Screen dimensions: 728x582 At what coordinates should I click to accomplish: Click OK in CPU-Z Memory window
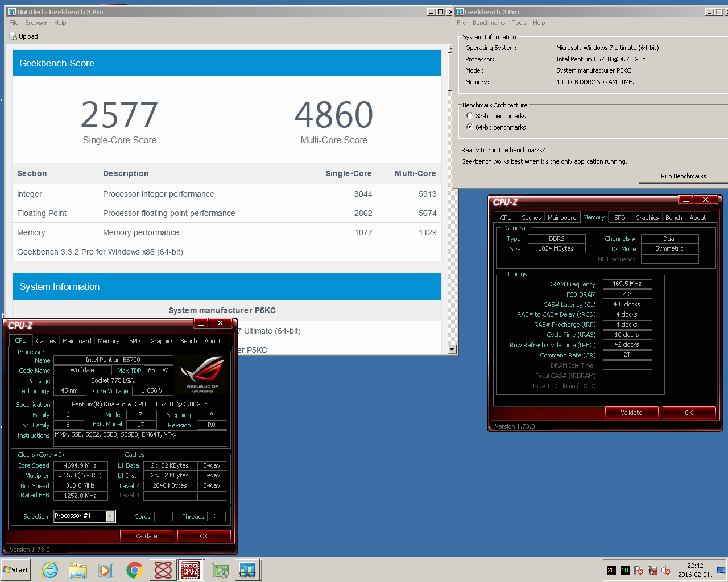[x=689, y=413]
